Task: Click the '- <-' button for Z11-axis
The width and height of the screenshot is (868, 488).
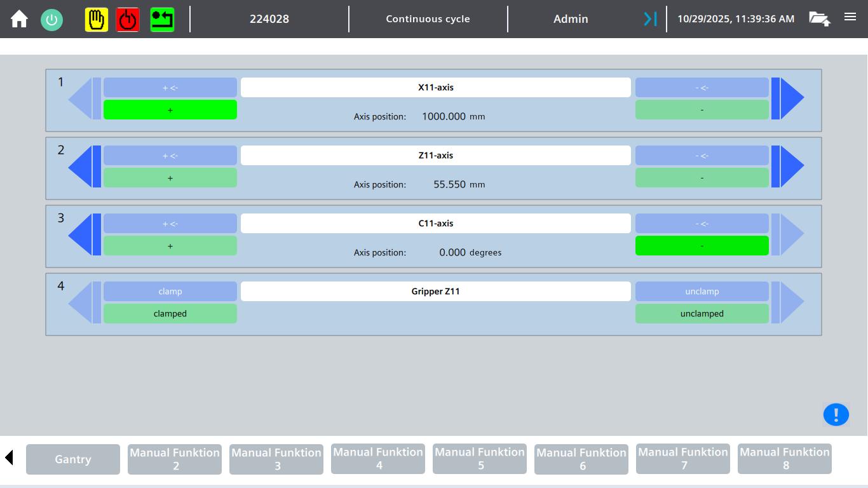Action: coord(702,155)
